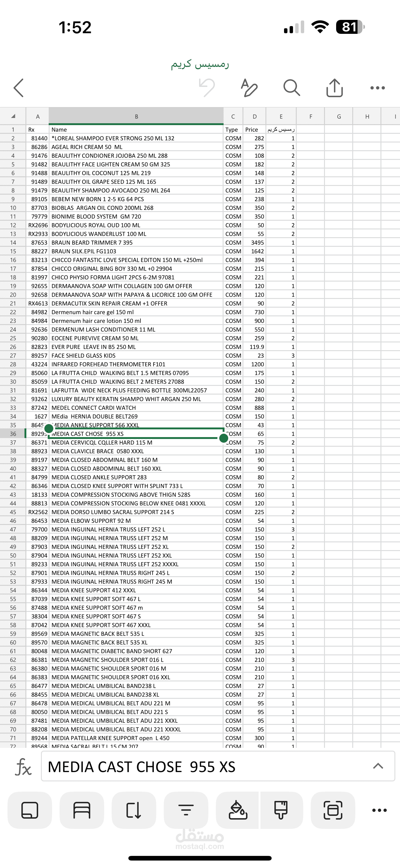The width and height of the screenshot is (400, 868).
Task: Select Rx cell 'RX4613'
Action: [38, 303]
